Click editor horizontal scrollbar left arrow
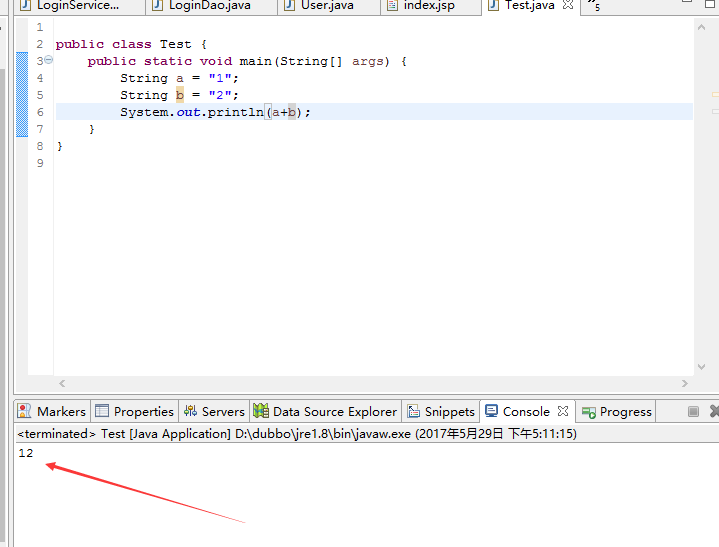Screen dimensions: 719x547 [x=62, y=383]
